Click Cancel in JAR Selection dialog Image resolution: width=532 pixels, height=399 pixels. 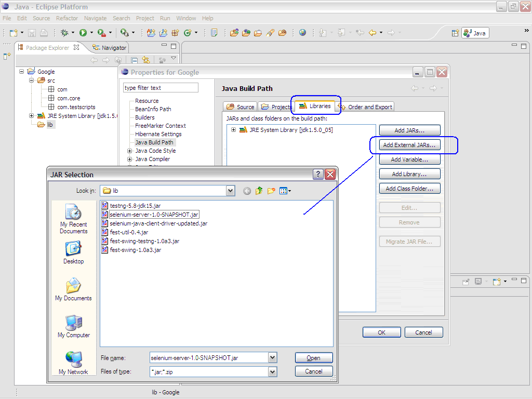314,371
